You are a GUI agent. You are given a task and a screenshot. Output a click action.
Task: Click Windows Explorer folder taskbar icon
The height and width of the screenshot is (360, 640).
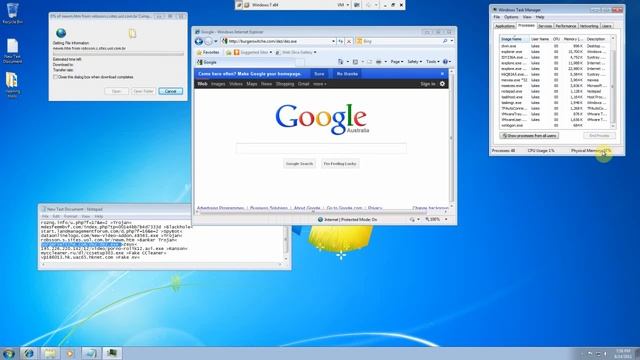click(50, 353)
